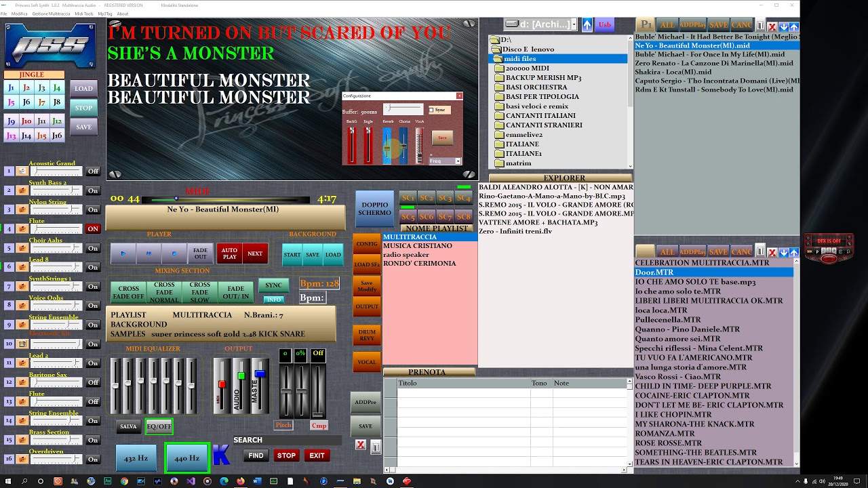Click the red X in the MTR list toolbar
Viewport: 868px width, 488px height.
(x=772, y=252)
